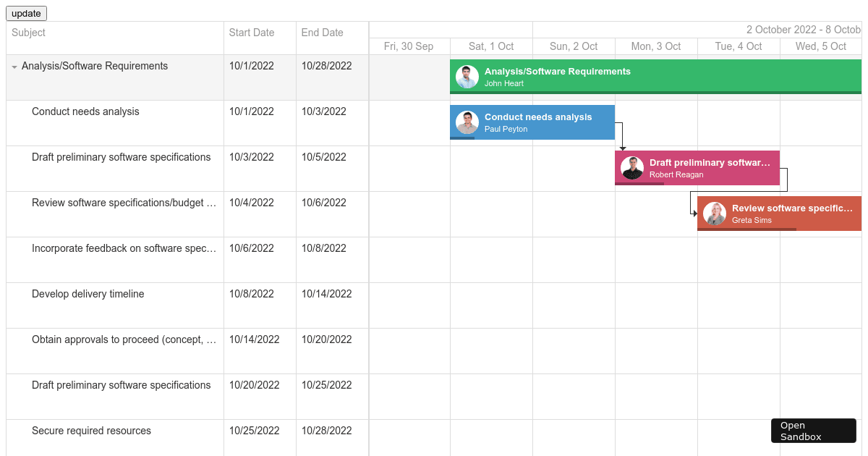Click Paul Peyton's avatar photo

[467, 122]
